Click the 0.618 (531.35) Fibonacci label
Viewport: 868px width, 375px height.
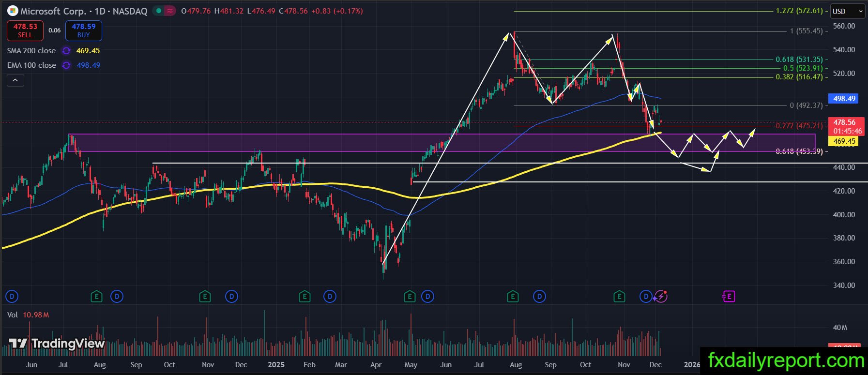[x=799, y=60]
